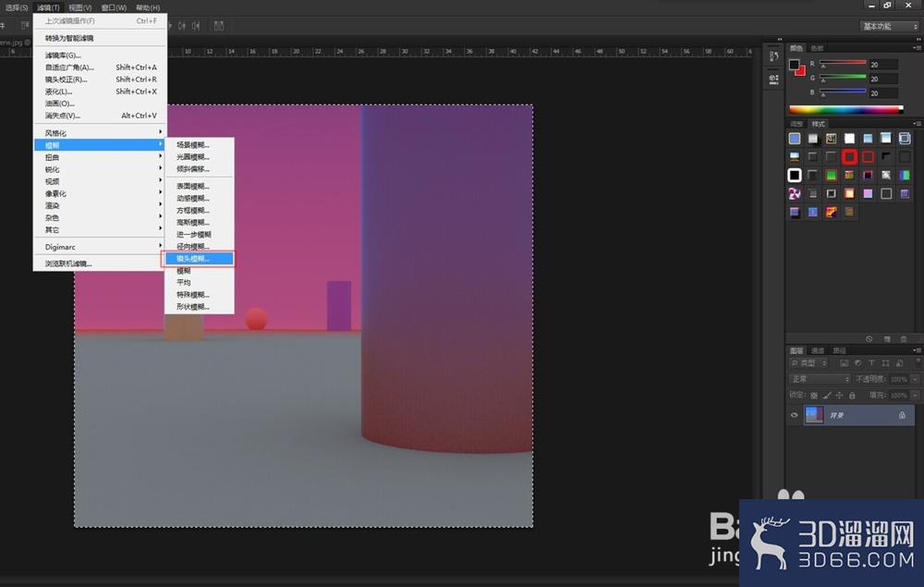Adjust the B blue color slider
Viewport: 924px width, 587px height.
(x=842, y=92)
